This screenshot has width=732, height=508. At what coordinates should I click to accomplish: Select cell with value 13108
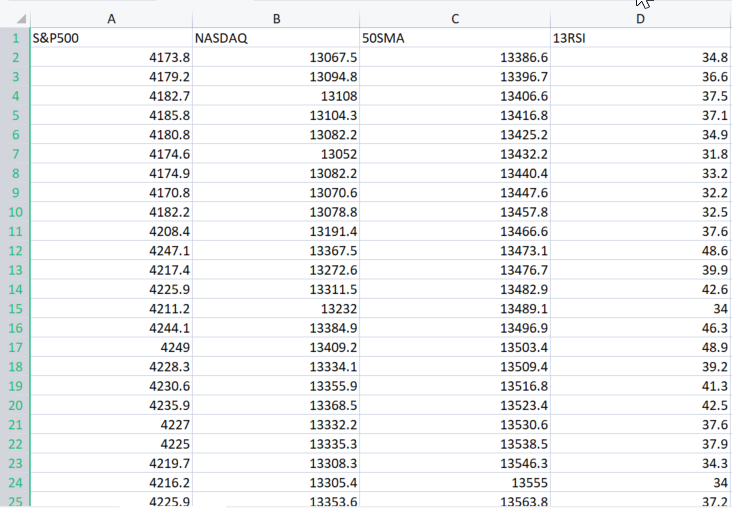[276, 96]
